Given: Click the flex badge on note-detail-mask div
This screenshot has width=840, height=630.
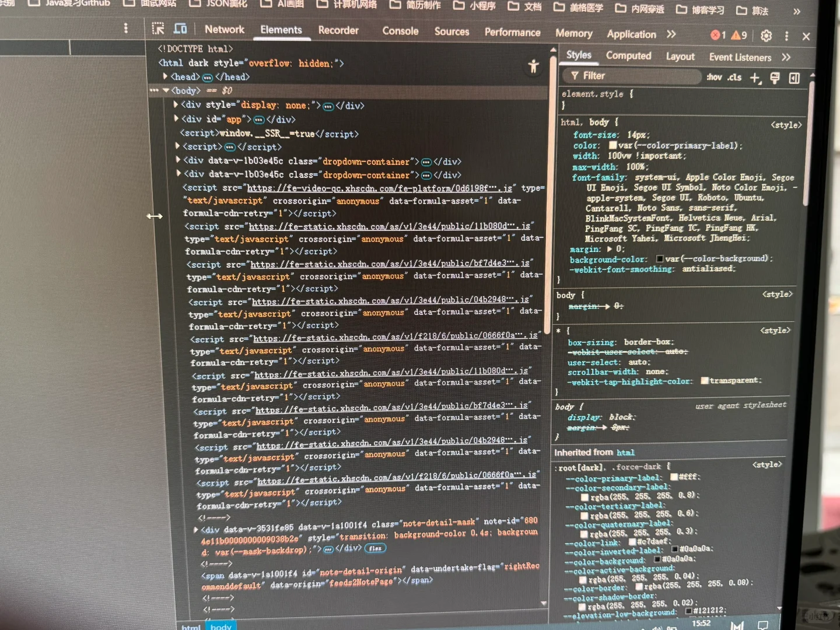Looking at the screenshot, I should (x=375, y=548).
